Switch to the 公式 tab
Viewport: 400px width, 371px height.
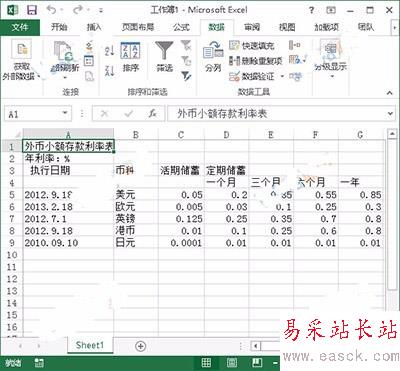pos(181,27)
